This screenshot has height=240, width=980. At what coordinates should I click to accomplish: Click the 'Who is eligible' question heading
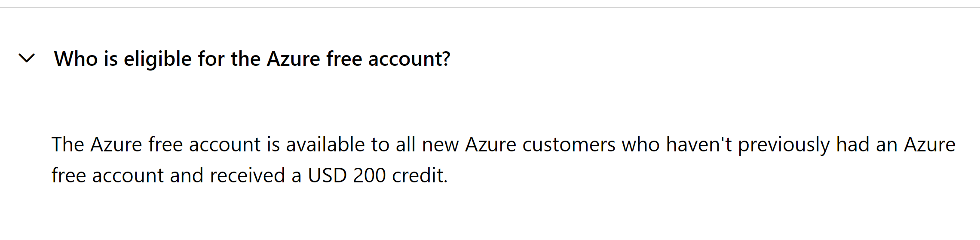(252, 59)
